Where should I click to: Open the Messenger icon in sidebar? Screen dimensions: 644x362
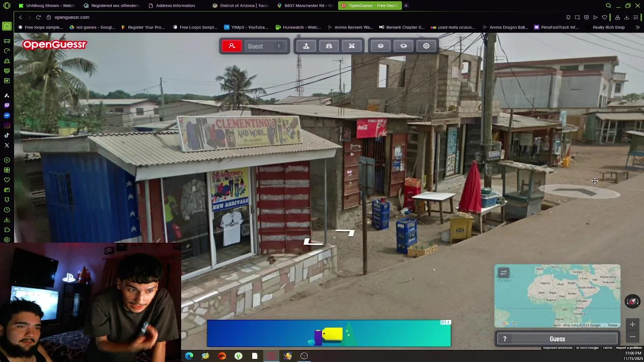tap(7, 115)
